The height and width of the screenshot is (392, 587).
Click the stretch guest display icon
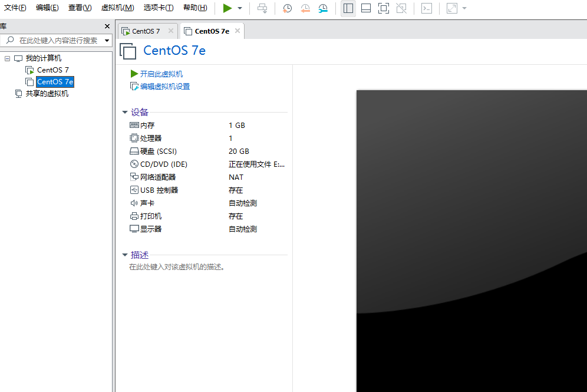coord(452,8)
